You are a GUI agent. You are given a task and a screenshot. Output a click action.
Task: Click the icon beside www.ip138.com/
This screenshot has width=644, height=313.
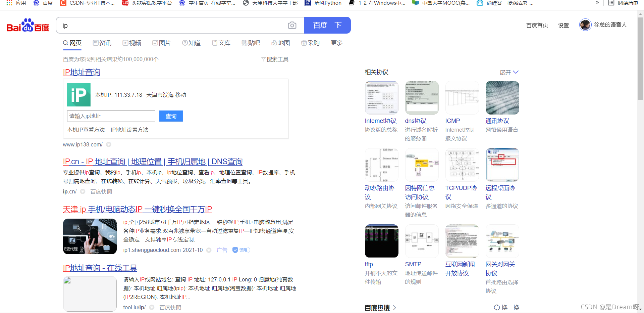pyautogui.click(x=109, y=145)
